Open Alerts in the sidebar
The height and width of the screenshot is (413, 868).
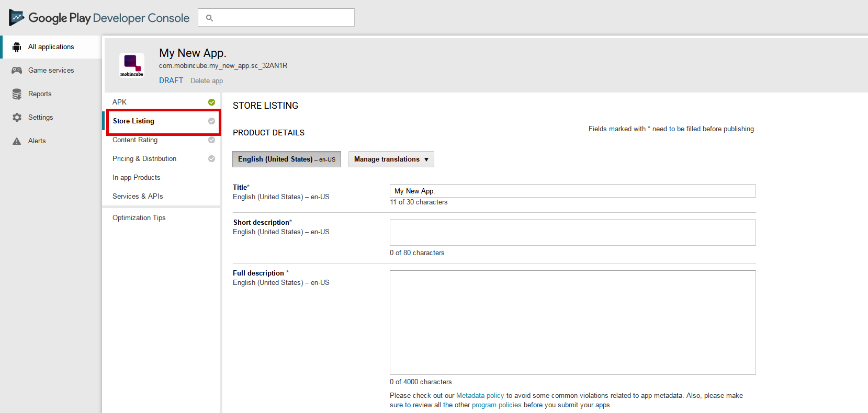click(51, 141)
